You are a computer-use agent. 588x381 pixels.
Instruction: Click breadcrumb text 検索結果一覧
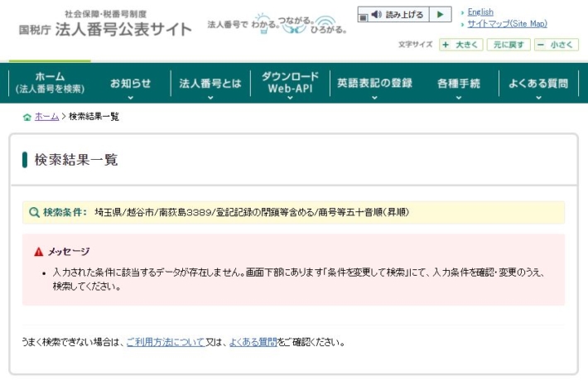coord(94,117)
